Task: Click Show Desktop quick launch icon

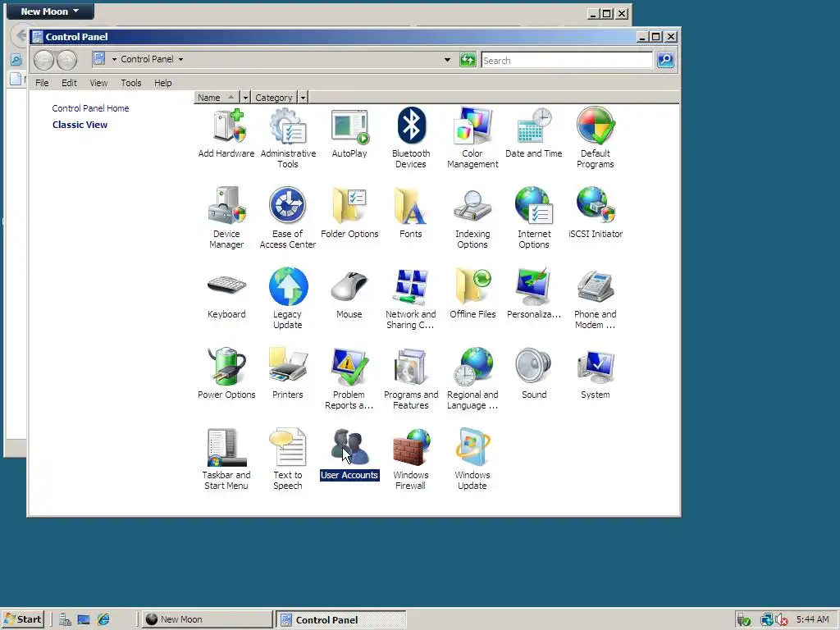Action: coord(84,620)
